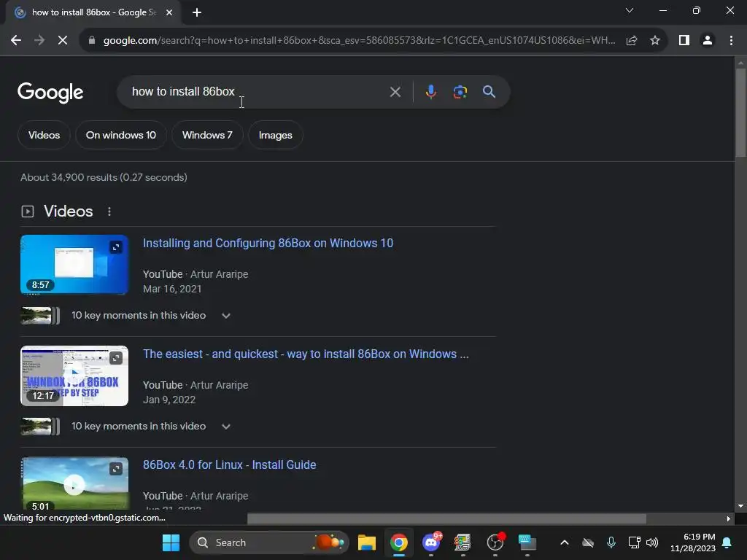Viewport: 747px width, 560px height.
Task: Open Discord from the taskbar
Action: [x=431, y=542]
